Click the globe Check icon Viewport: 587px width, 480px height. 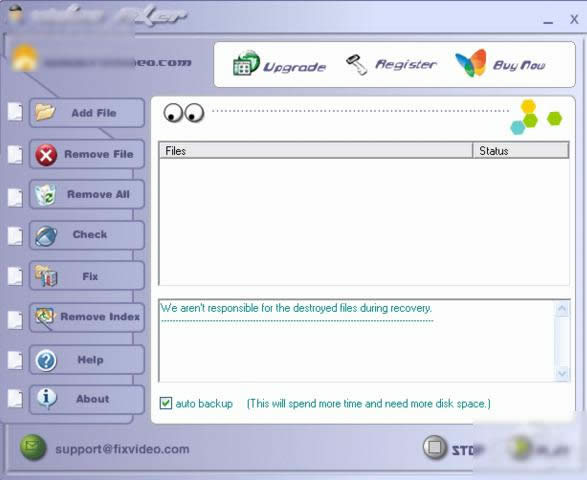[46, 236]
